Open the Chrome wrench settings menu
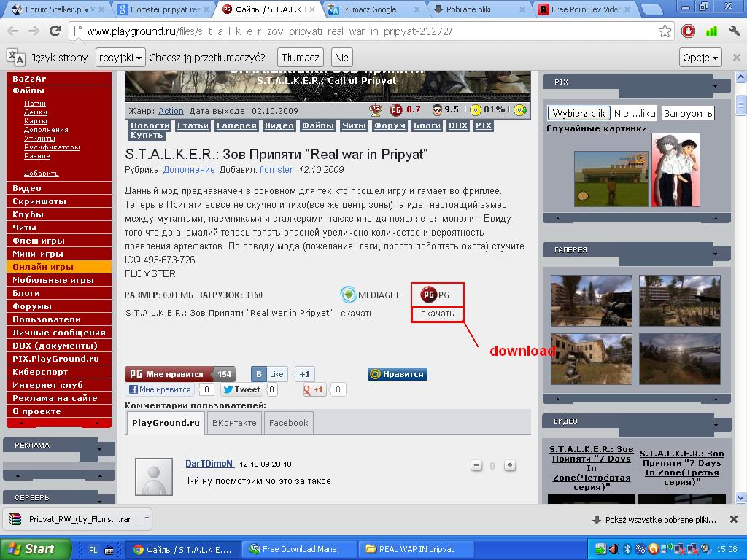This screenshot has height=560, width=747. (734, 31)
